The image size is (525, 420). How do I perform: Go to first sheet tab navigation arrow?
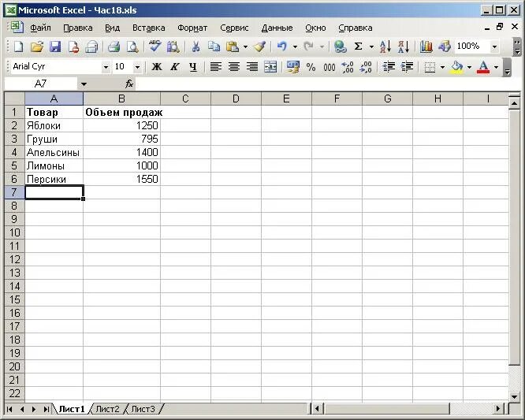(x=9, y=409)
